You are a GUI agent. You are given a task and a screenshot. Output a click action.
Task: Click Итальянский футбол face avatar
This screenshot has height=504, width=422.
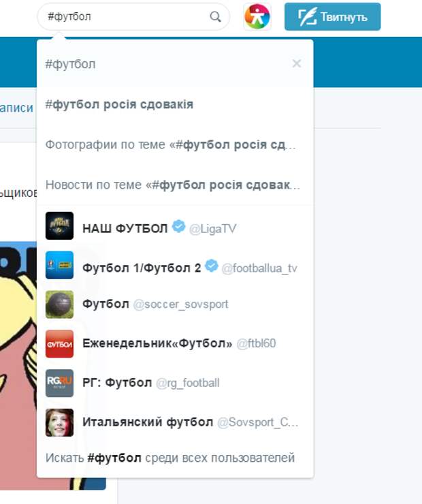pos(59,423)
